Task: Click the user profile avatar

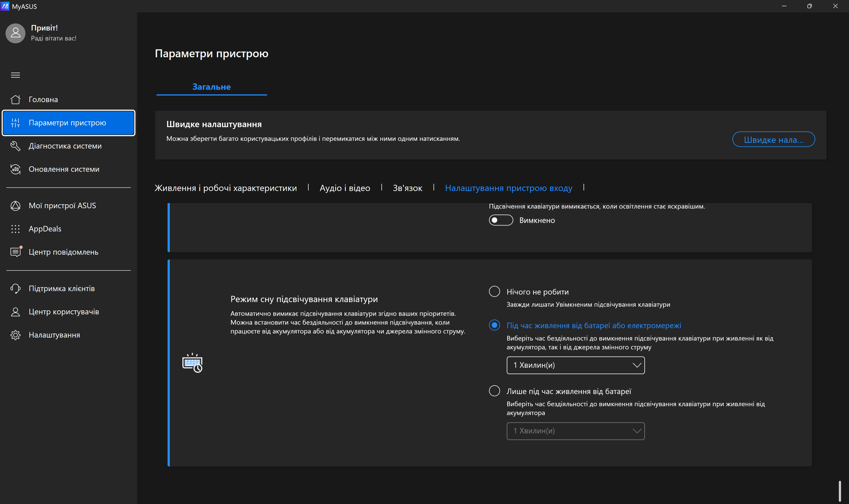Action: click(x=15, y=33)
